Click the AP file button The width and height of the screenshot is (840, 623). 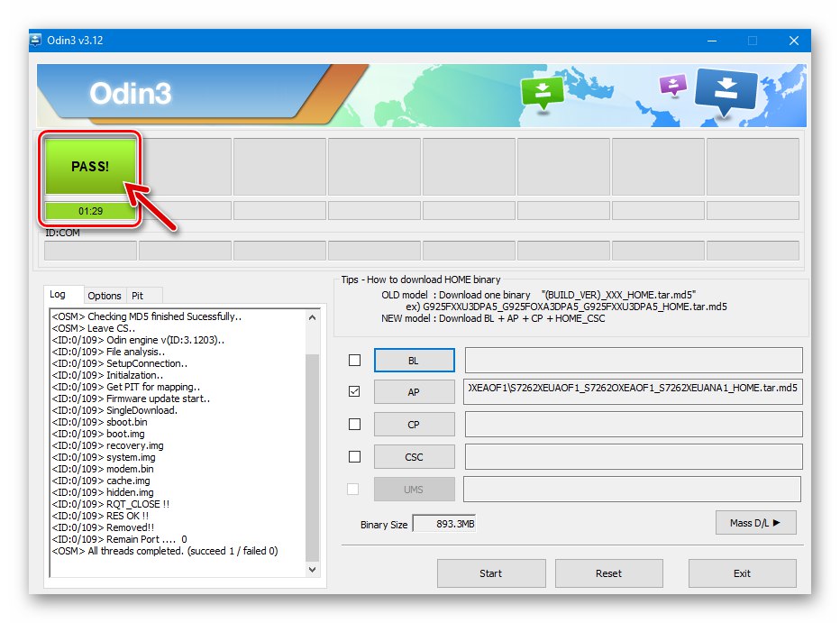(414, 392)
